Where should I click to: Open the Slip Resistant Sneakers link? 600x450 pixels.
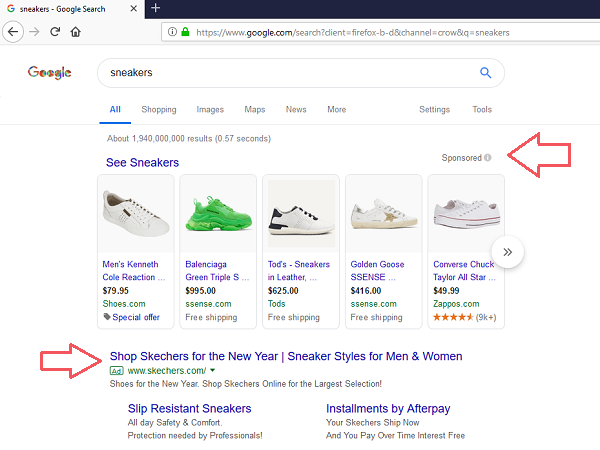189,408
